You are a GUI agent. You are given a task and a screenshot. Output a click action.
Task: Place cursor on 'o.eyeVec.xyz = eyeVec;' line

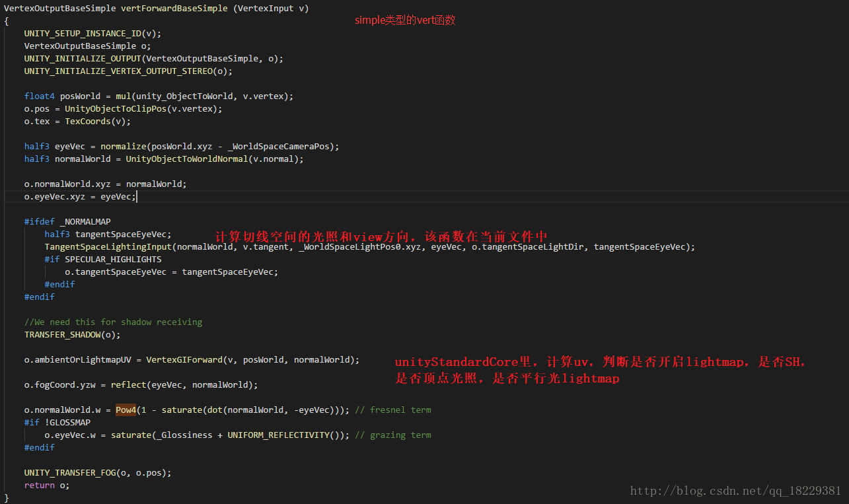[80, 197]
